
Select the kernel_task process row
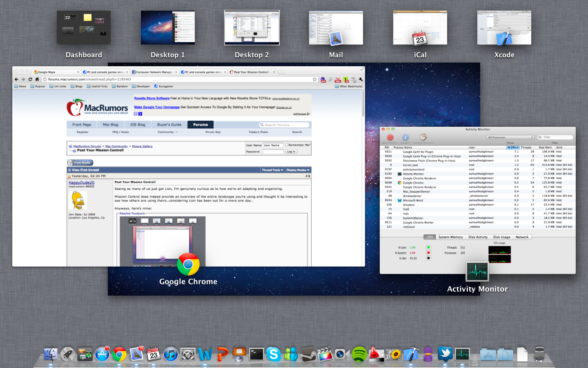[x=478, y=165]
